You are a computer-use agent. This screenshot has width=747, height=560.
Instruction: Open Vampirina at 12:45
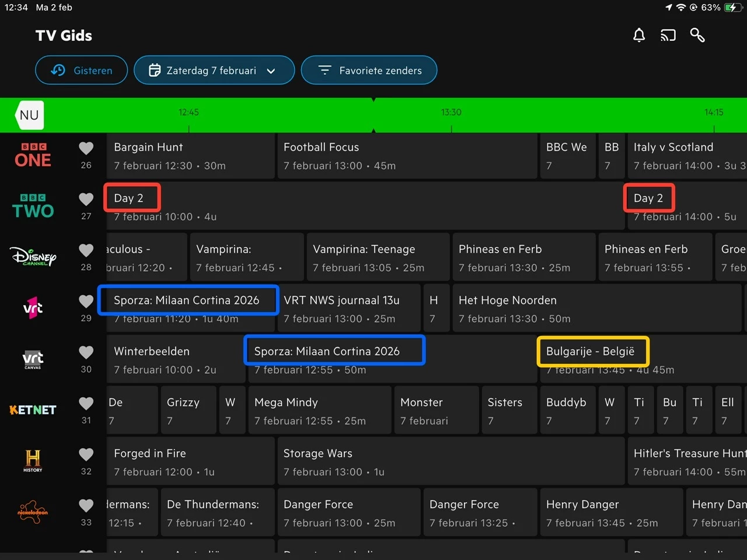tap(247, 258)
